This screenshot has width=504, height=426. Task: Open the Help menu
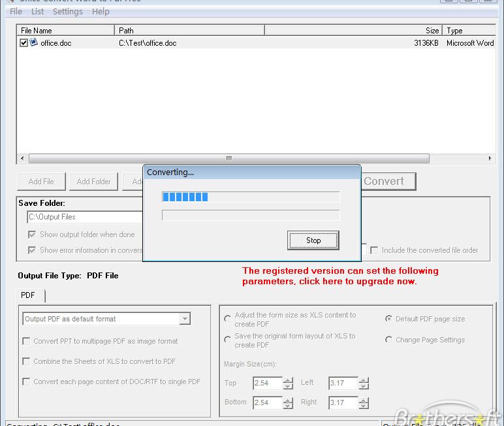tap(101, 12)
